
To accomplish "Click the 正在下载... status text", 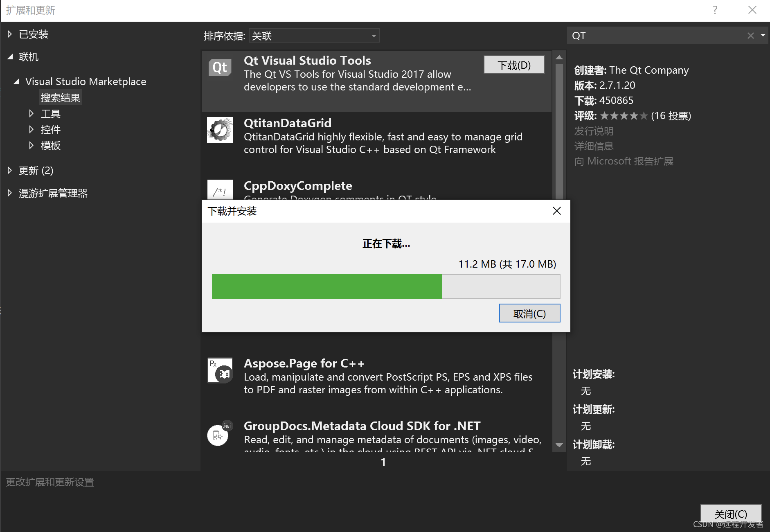I will [386, 244].
